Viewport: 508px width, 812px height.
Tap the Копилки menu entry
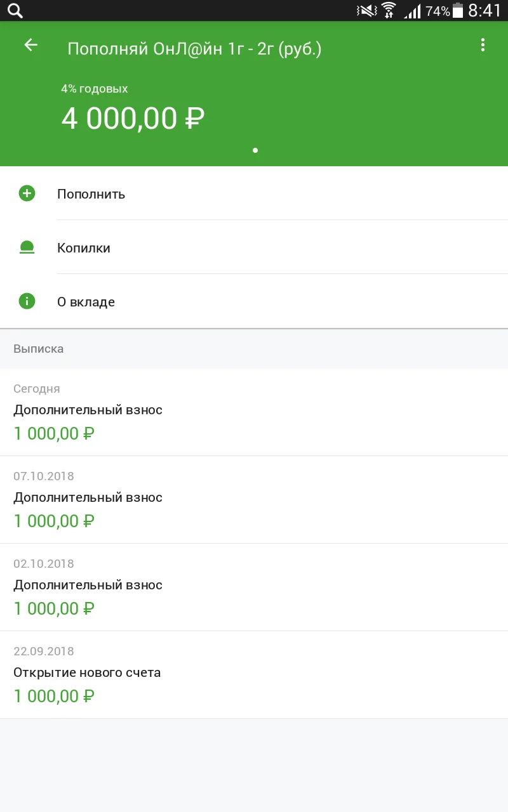83,247
